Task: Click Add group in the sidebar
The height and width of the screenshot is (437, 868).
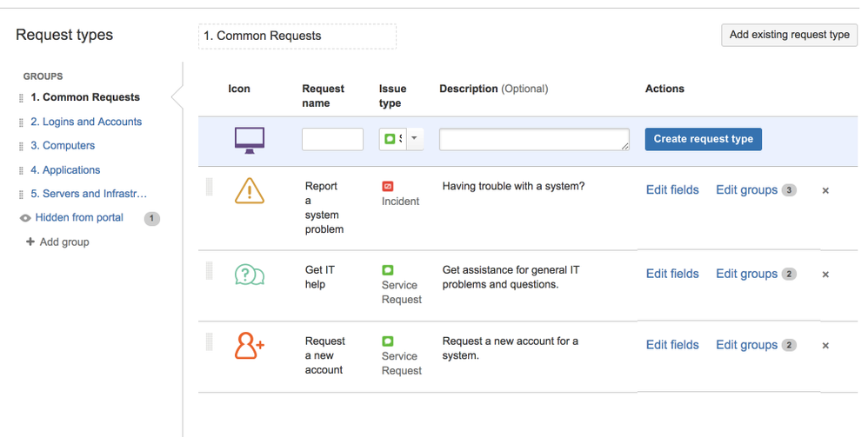Action: point(64,242)
